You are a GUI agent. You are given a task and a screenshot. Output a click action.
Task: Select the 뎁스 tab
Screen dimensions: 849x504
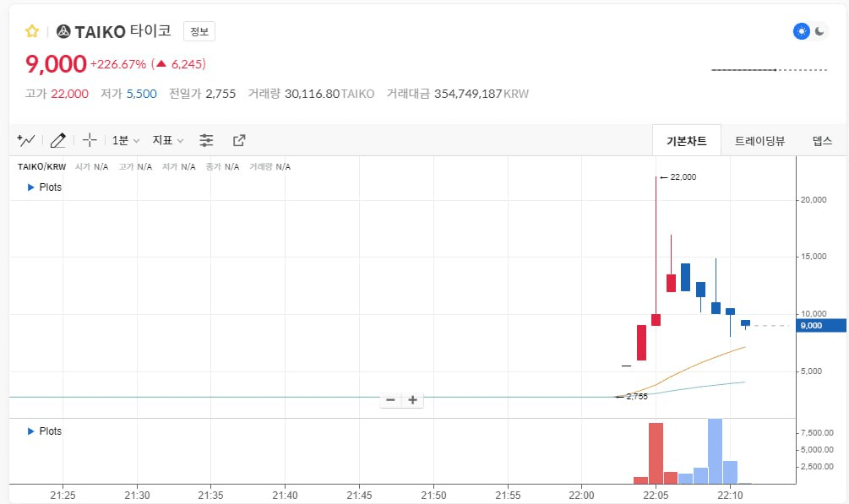tap(822, 141)
